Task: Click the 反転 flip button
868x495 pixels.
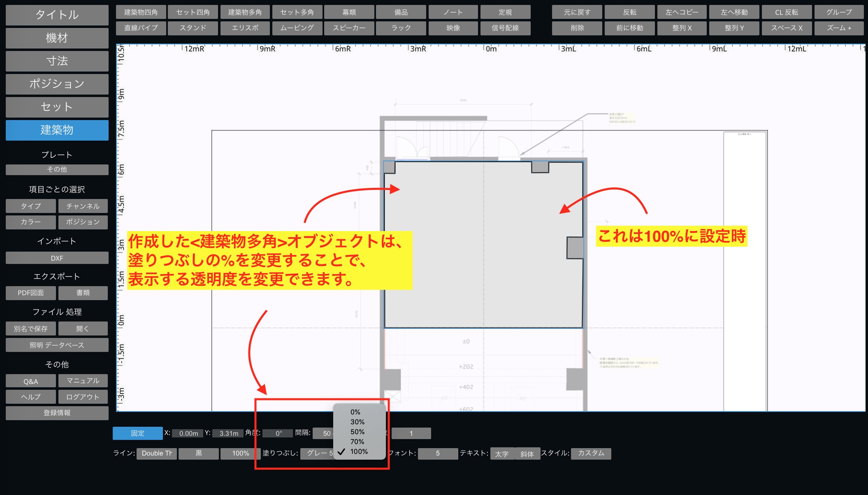Action: 630,12
